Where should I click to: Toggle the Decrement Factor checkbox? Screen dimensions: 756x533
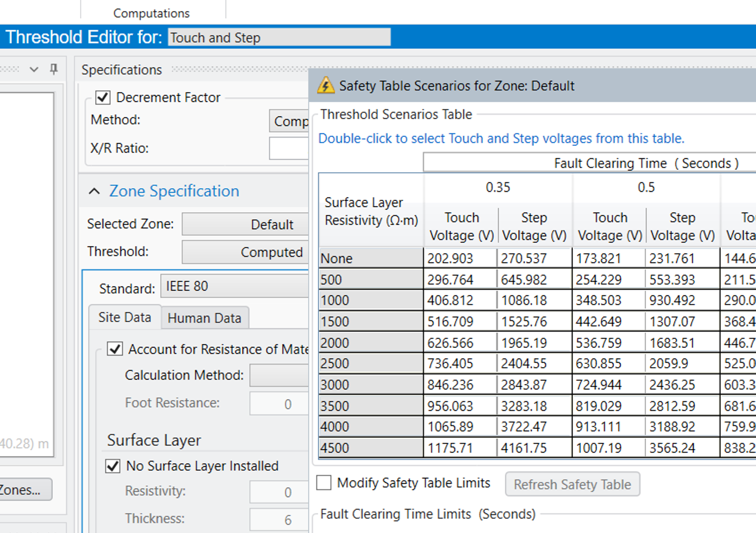point(103,98)
